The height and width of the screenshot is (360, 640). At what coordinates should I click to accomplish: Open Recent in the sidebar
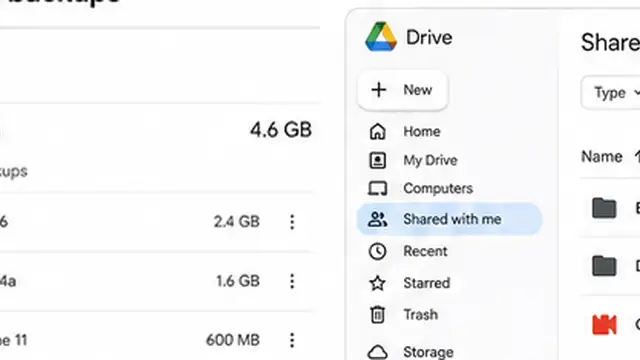coord(425,251)
